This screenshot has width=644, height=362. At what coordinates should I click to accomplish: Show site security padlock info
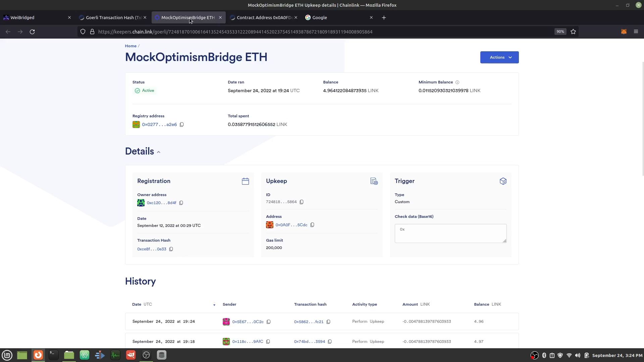point(92,32)
